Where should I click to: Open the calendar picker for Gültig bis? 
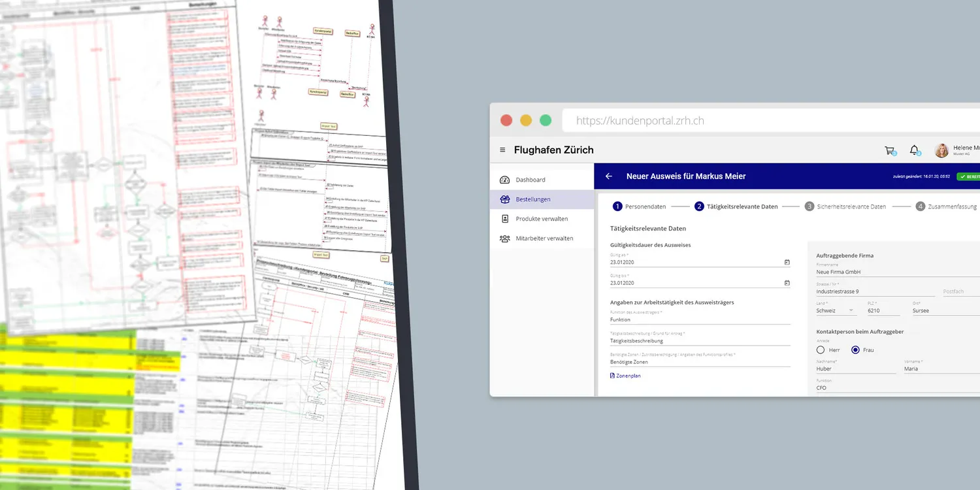[787, 283]
